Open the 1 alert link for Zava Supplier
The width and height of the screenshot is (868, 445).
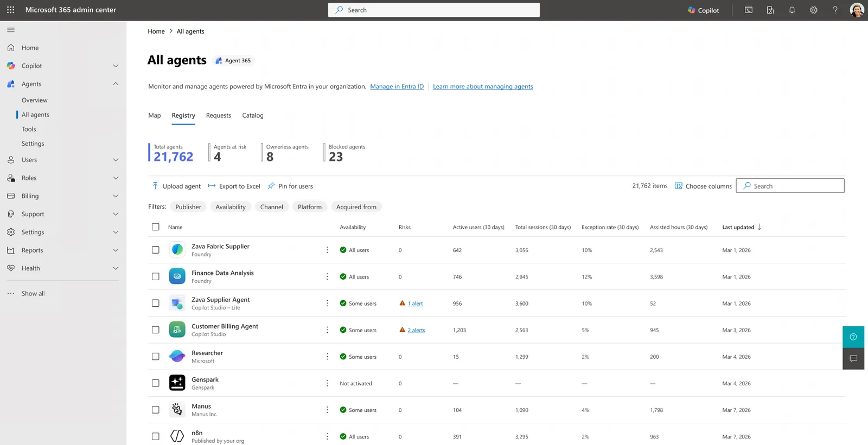coord(415,304)
